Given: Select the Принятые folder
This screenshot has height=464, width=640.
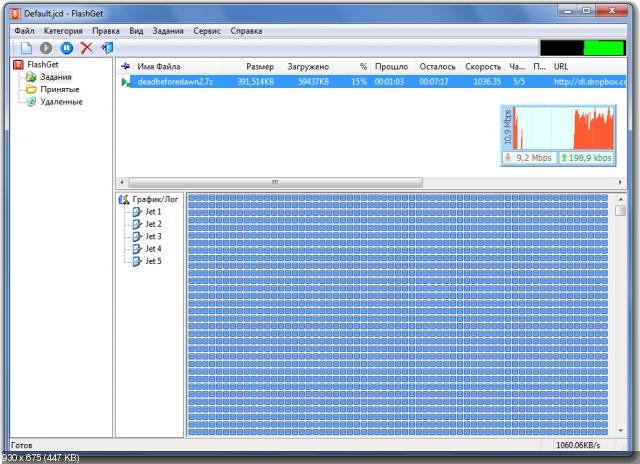Looking at the screenshot, I should click(60, 89).
